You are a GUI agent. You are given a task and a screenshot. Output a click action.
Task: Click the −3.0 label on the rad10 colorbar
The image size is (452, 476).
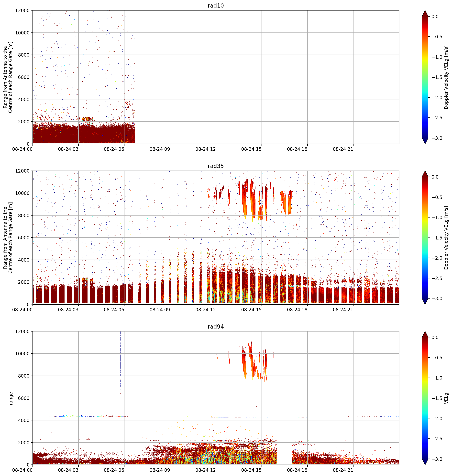pos(437,138)
